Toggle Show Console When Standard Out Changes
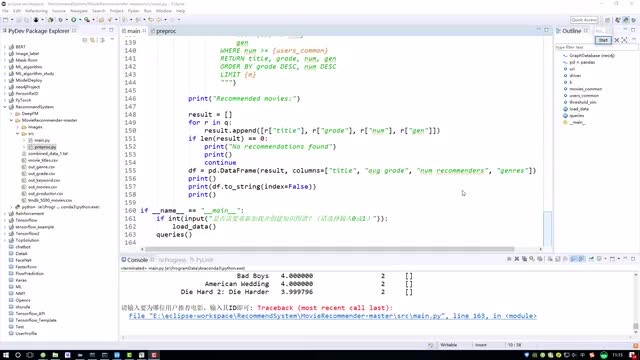 pyautogui.click(x=573, y=259)
